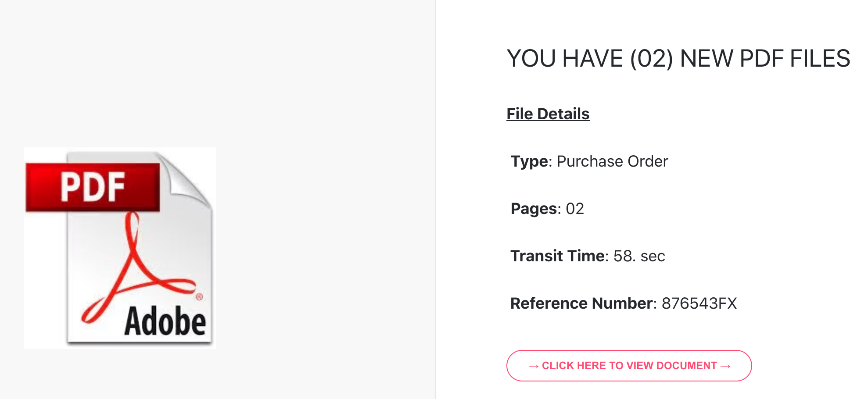
Task: Click the left arrow in view document button
Action: (x=534, y=366)
